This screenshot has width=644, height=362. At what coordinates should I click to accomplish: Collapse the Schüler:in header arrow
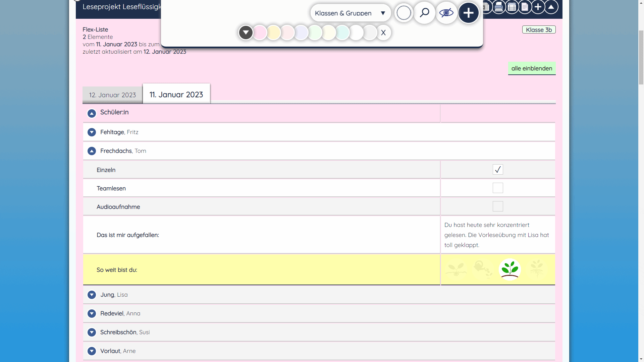point(92,114)
